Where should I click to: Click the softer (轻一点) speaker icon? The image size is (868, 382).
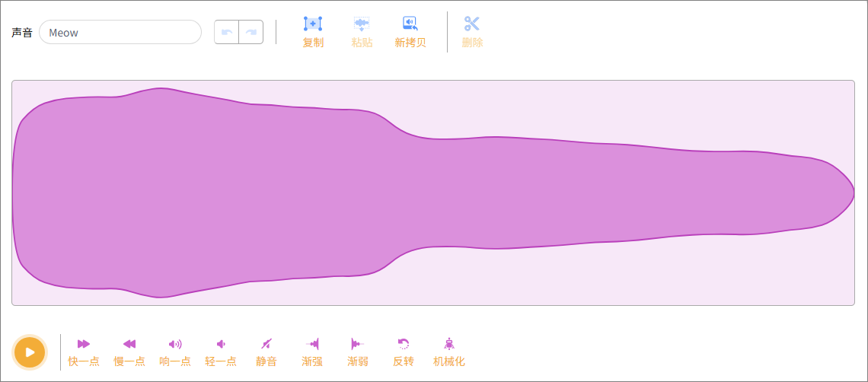[221, 344]
